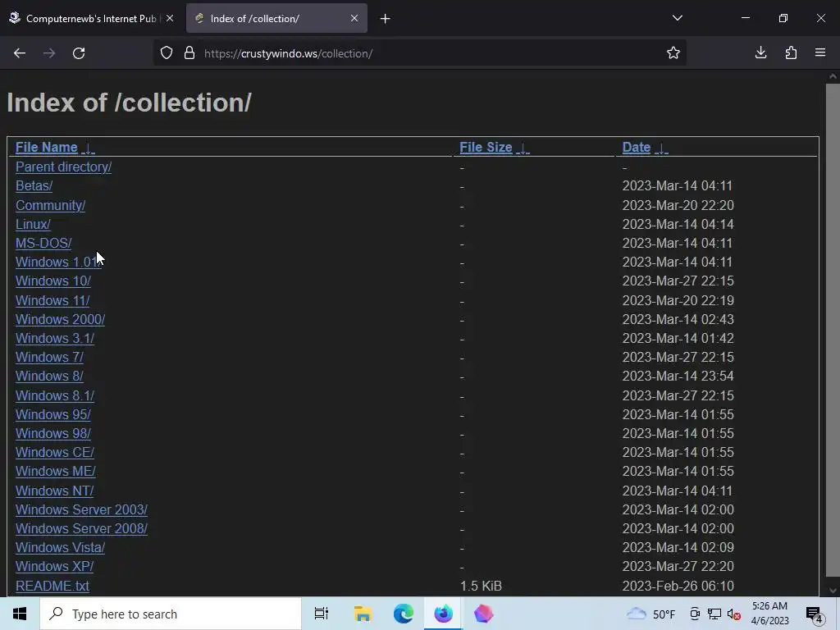The height and width of the screenshot is (630, 840).
Task: Open File Explorer from the taskbar
Action: click(x=363, y=614)
